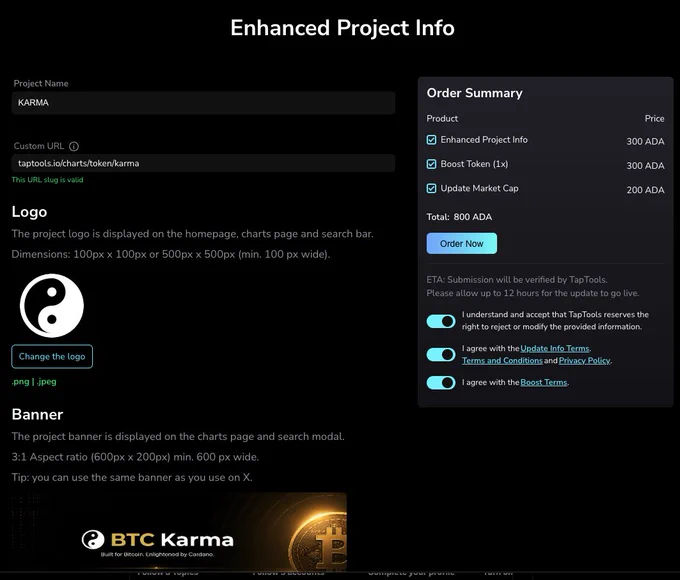Click the Custom URL input field
Viewport: 680px width, 580px height.
click(203, 163)
